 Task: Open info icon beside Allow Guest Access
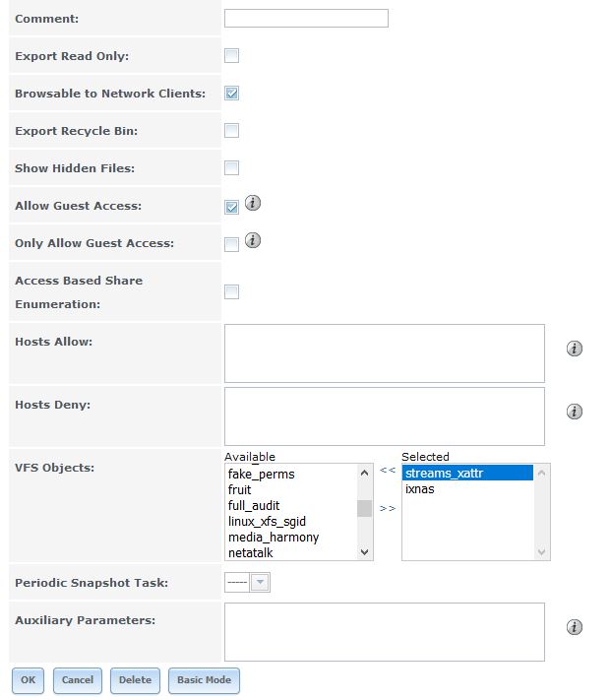253,203
